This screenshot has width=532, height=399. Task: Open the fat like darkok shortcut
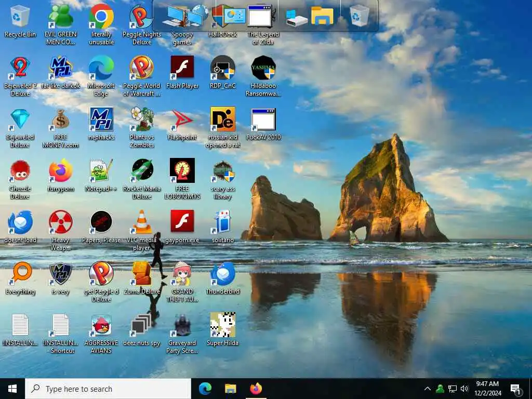click(60, 73)
